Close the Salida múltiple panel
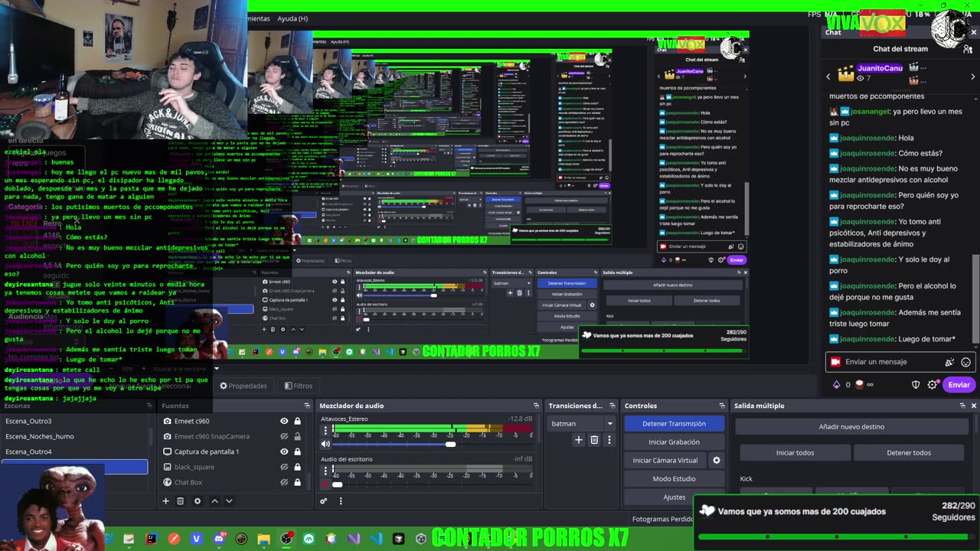This screenshot has height=551, width=980. pyautogui.click(x=973, y=406)
